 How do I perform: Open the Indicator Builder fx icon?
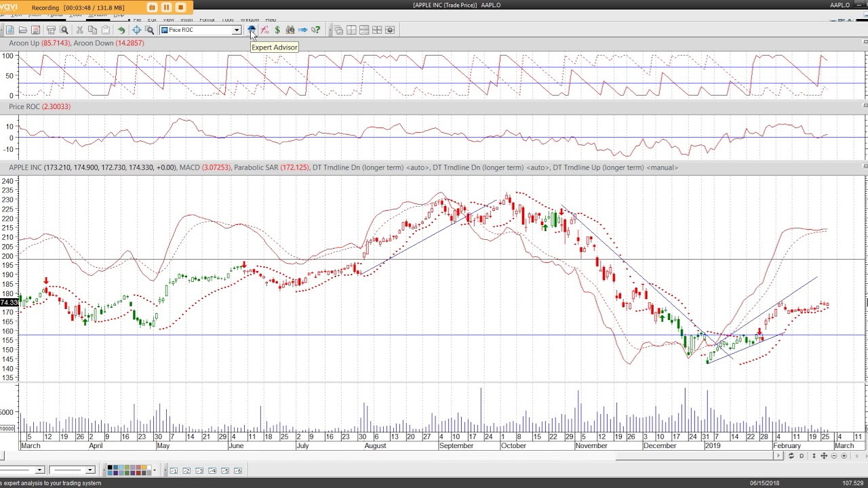pyautogui.click(x=264, y=30)
